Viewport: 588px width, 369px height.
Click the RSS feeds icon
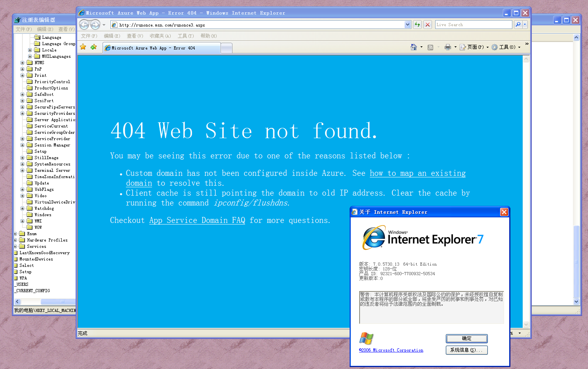coord(430,47)
